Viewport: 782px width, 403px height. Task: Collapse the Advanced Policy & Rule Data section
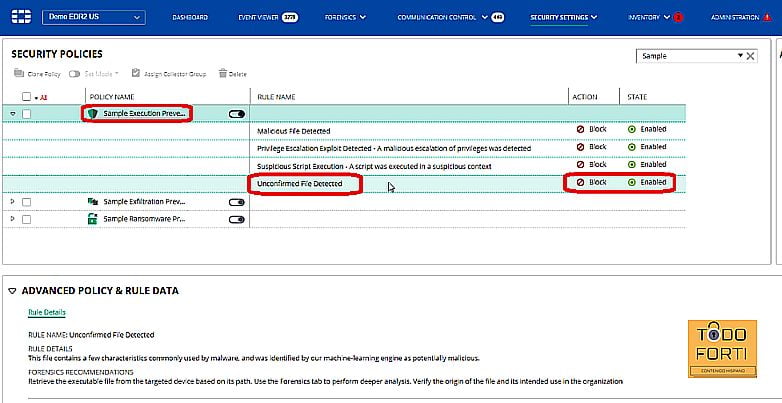click(x=12, y=291)
